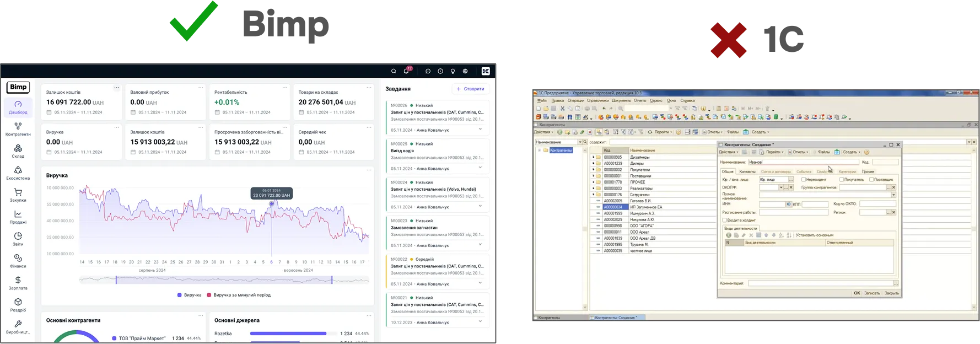The height and width of the screenshot is (344, 980).
Task: Open the Полное наименование dropdown arrow
Action: tap(893, 195)
